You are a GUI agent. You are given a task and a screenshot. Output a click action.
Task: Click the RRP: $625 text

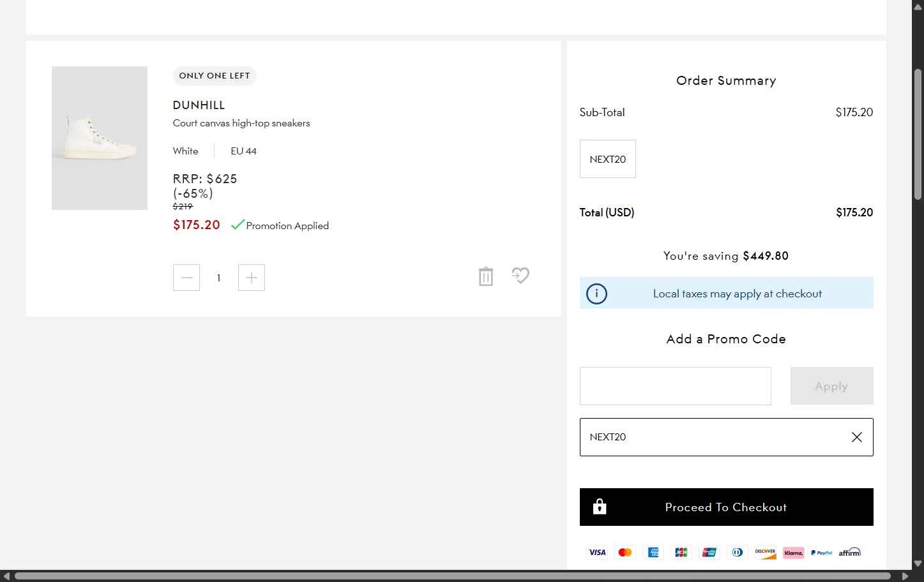pyautogui.click(x=205, y=179)
